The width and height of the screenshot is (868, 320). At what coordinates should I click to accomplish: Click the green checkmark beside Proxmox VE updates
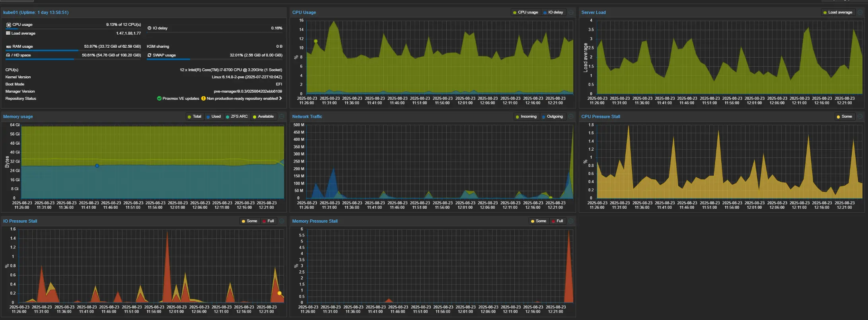[x=159, y=99]
